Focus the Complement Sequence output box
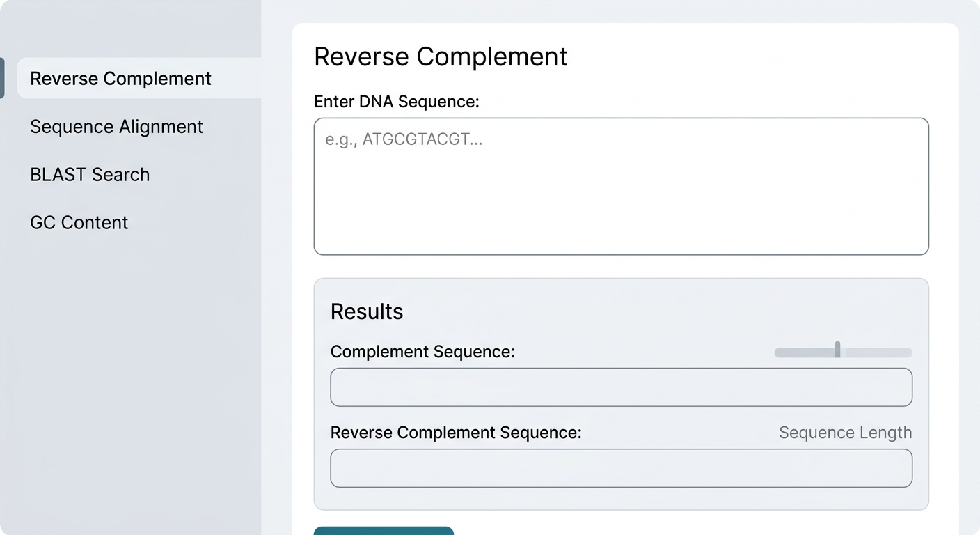Image resolution: width=980 pixels, height=535 pixels. [621, 387]
